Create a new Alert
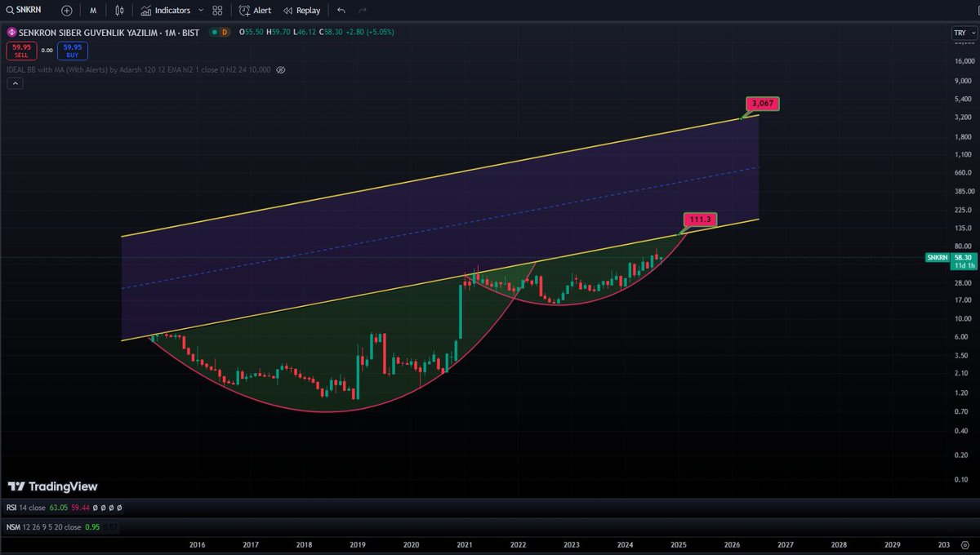The width and height of the screenshot is (980, 555). coord(255,11)
